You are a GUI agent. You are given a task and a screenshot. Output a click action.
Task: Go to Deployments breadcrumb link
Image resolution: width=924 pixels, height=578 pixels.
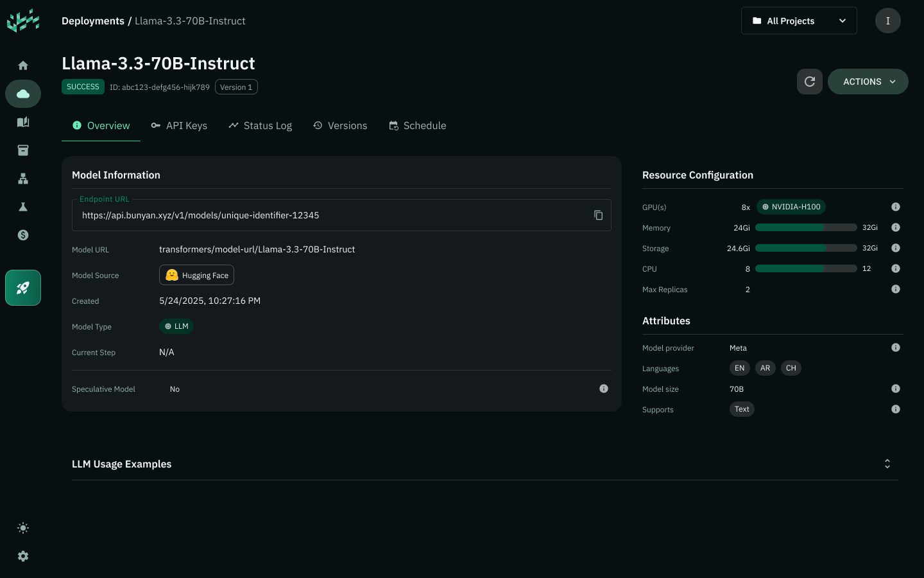coord(93,21)
